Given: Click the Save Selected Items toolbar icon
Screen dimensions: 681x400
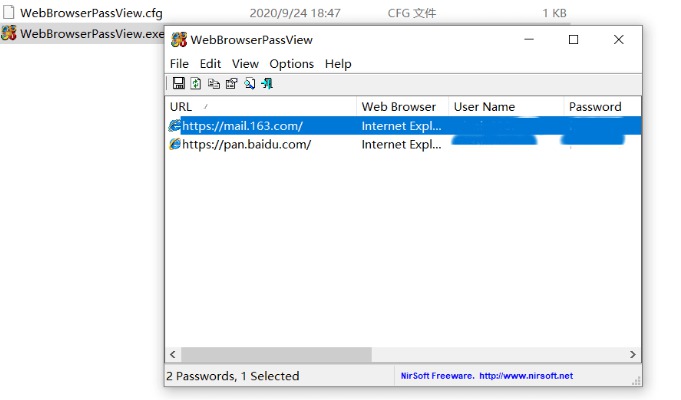Looking at the screenshot, I should (x=179, y=83).
